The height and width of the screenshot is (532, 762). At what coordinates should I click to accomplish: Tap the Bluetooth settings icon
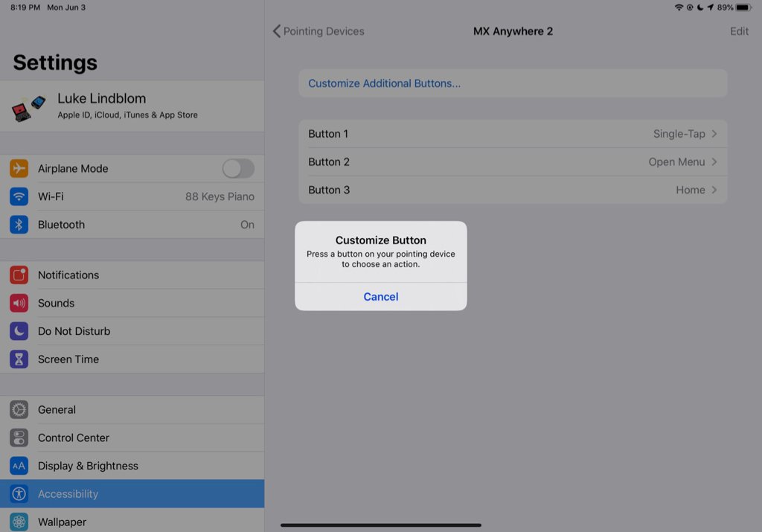pos(19,225)
